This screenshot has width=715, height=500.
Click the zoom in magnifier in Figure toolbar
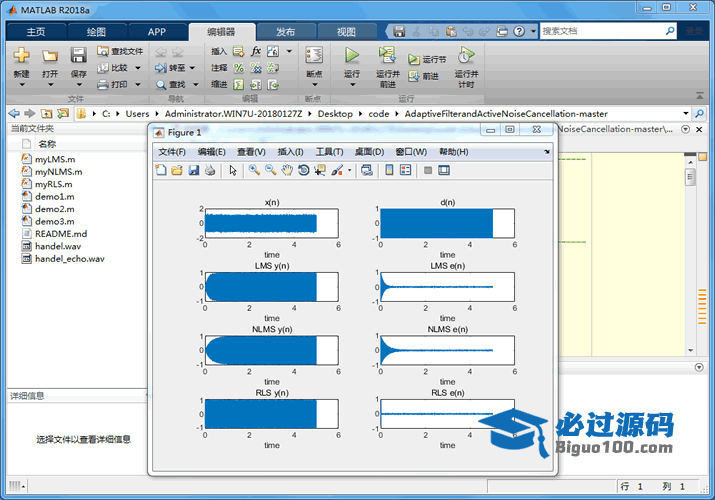(254, 171)
